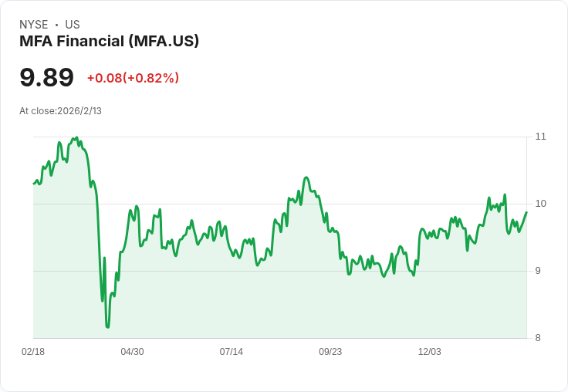
Task: Click the highest peak of the price line
Action: (76, 138)
